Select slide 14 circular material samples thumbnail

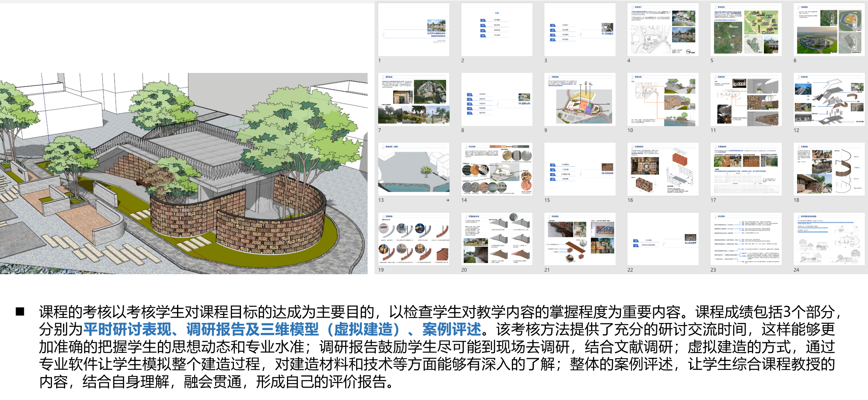(x=497, y=169)
